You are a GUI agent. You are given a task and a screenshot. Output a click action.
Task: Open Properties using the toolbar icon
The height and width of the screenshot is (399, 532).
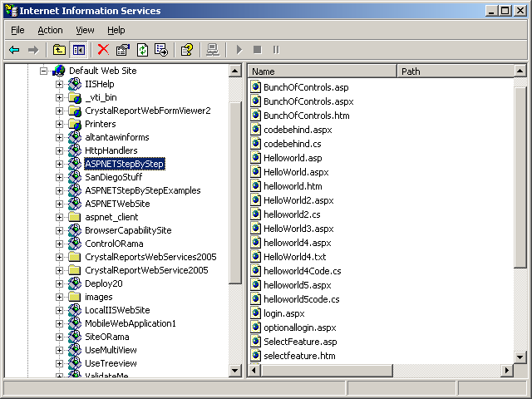[123, 50]
